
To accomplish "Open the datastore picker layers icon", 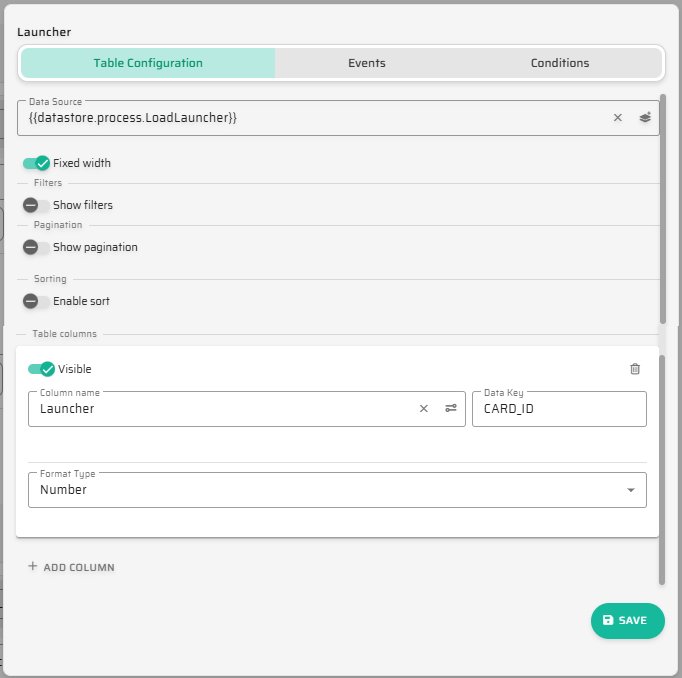I will point(645,118).
